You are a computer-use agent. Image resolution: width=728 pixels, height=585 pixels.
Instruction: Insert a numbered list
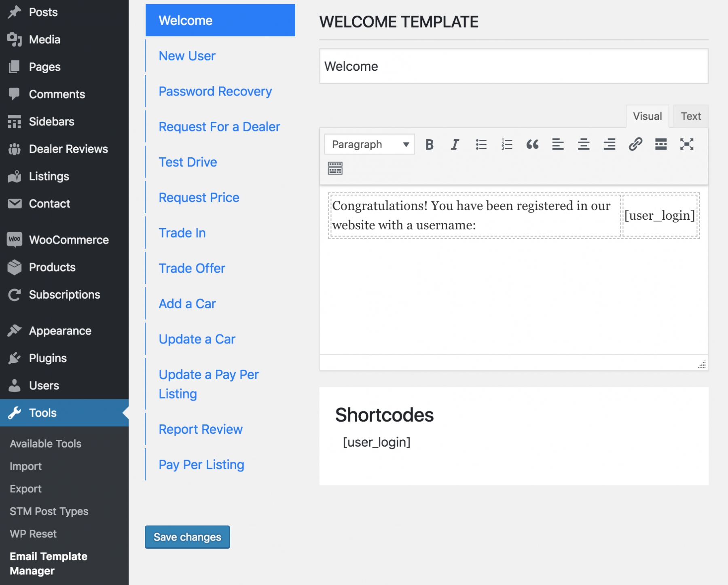tap(507, 144)
